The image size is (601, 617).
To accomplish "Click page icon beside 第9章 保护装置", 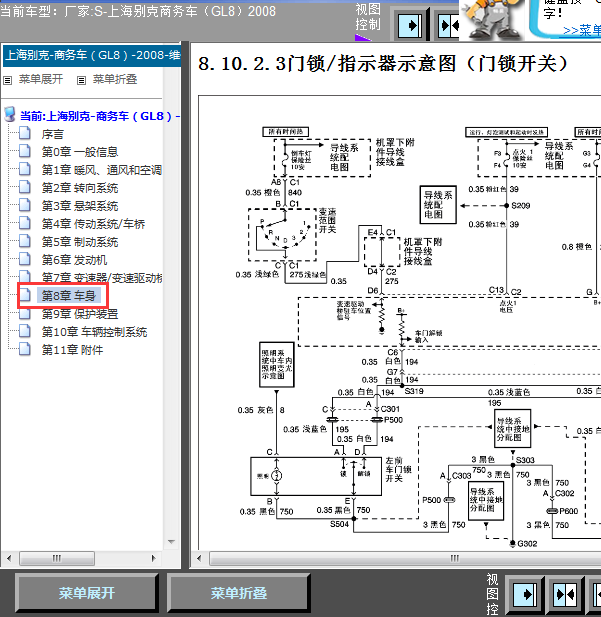I will [25, 314].
